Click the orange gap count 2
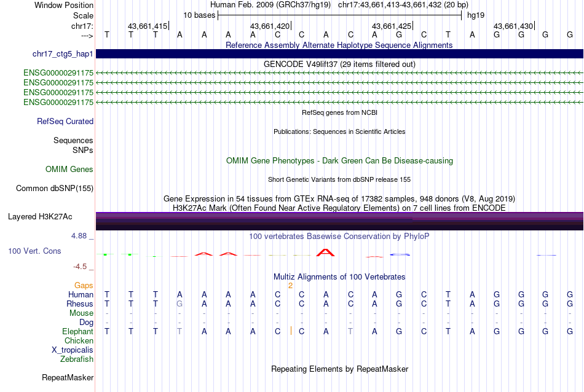The height and width of the screenshot is (392, 584). click(x=291, y=286)
